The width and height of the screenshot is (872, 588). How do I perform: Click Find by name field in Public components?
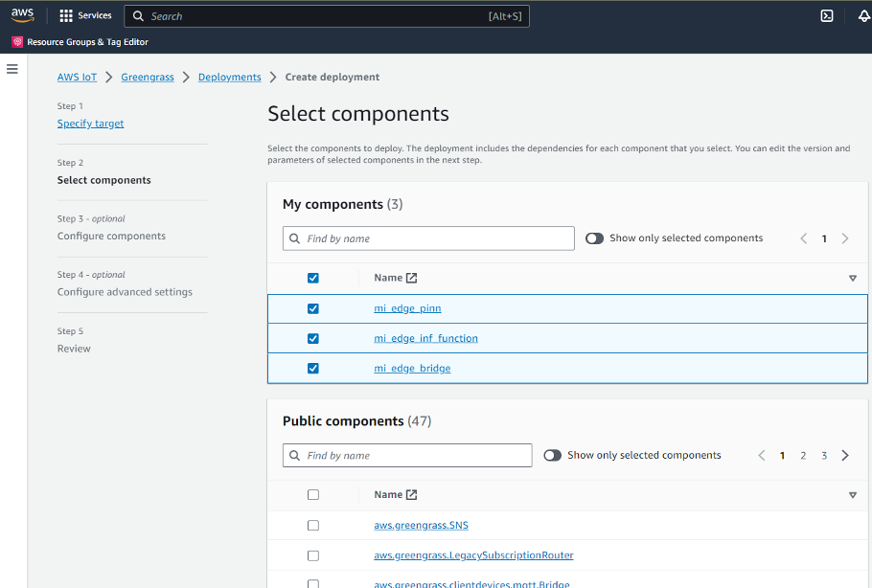[407, 456]
